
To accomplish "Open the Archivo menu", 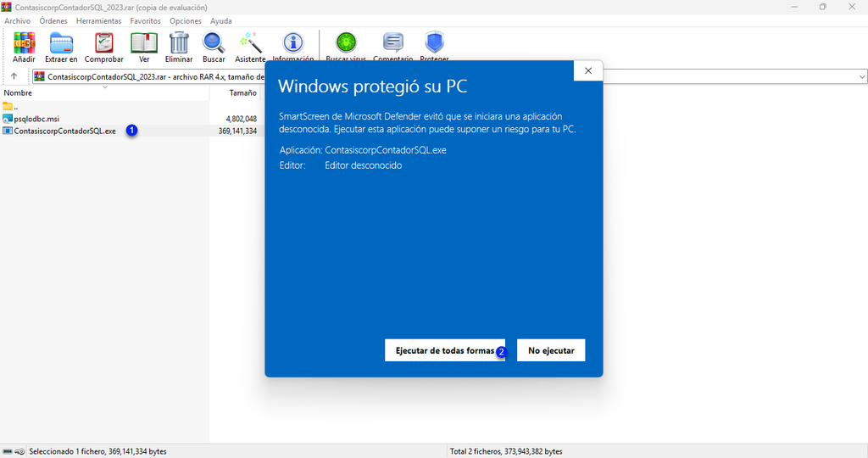I will click(17, 21).
